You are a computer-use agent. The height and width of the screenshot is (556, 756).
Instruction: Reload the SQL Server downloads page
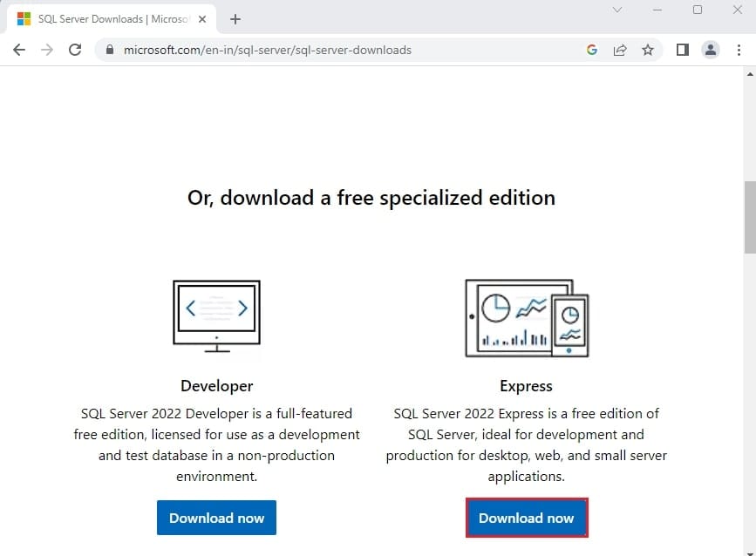pyautogui.click(x=75, y=50)
